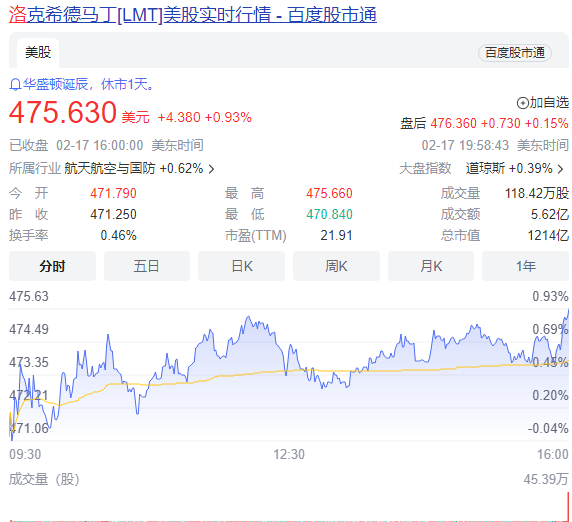The image size is (572, 522).
Task: Click after-hours price 476.360
Action: coord(453,123)
